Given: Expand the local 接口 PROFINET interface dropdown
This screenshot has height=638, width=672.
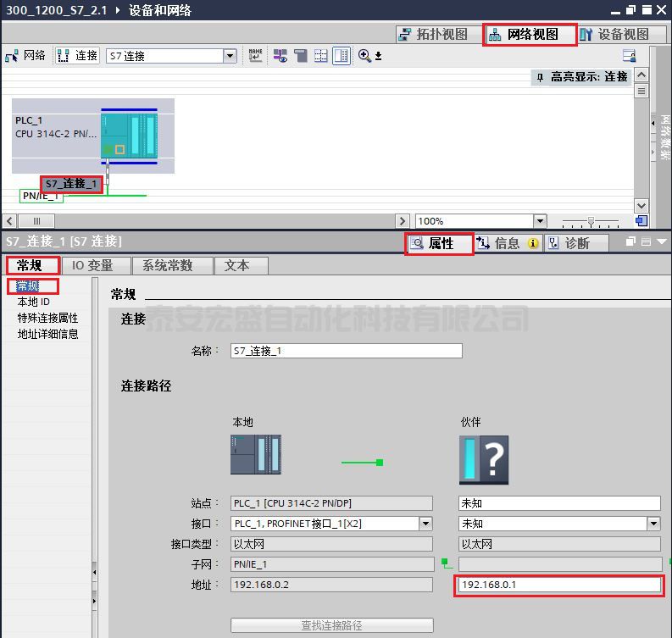Looking at the screenshot, I should point(425,524).
